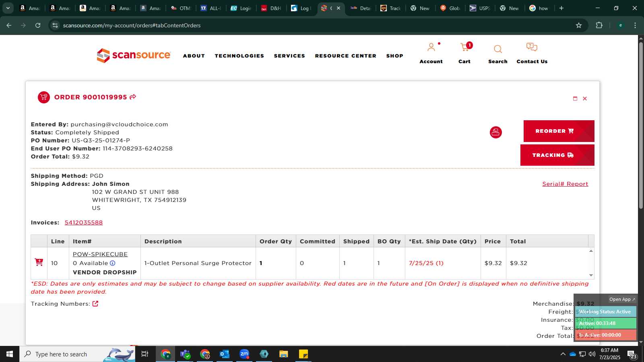Open the Zoom app in taskbar
Viewport: 644px width, 362px height.
tap(244, 354)
